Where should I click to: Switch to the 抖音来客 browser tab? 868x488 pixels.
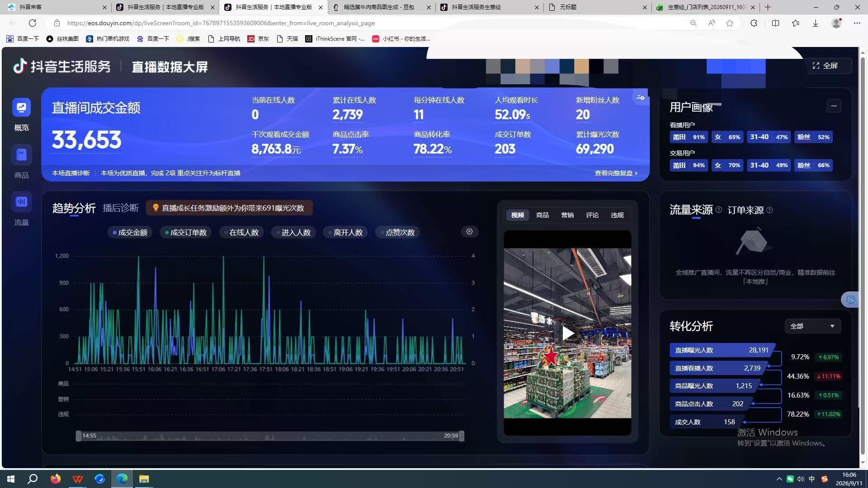57,7
